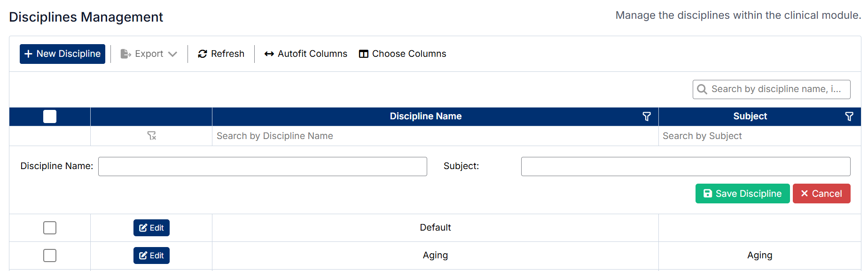Click the Subject form input field
The width and height of the screenshot is (868, 271).
[685, 167]
